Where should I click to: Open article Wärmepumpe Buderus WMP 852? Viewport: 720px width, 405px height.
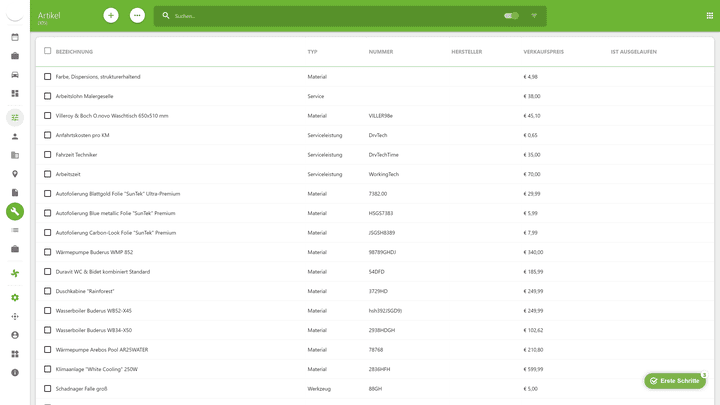click(94, 252)
